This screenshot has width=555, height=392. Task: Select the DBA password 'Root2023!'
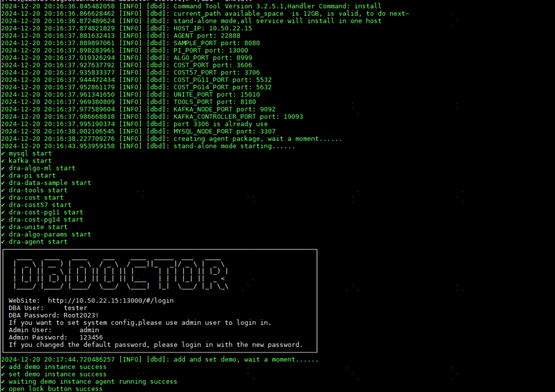click(x=81, y=315)
